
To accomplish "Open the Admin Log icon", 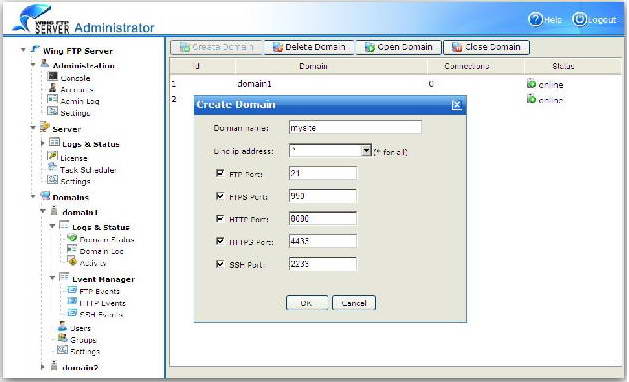I will [x=53, y=99].
